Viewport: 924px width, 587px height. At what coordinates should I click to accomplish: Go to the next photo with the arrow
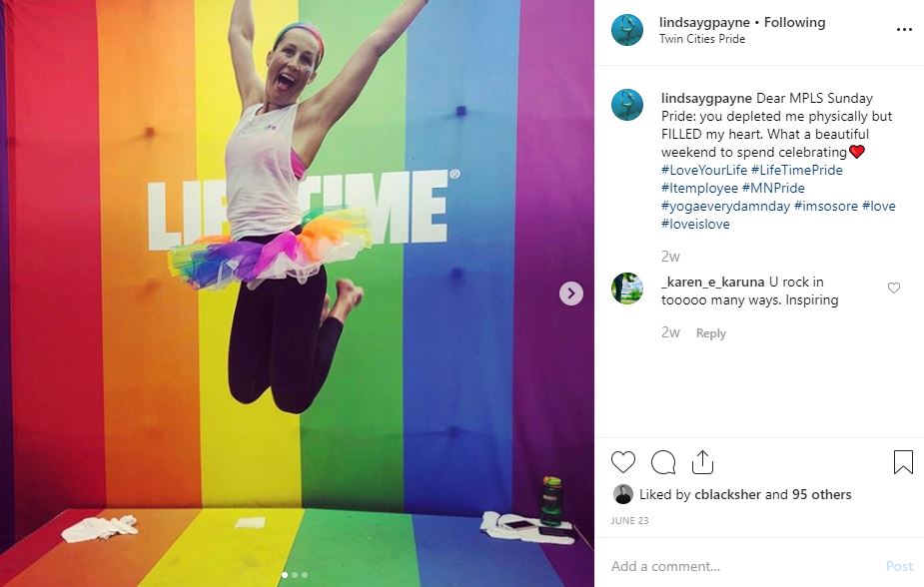point(571,293)
